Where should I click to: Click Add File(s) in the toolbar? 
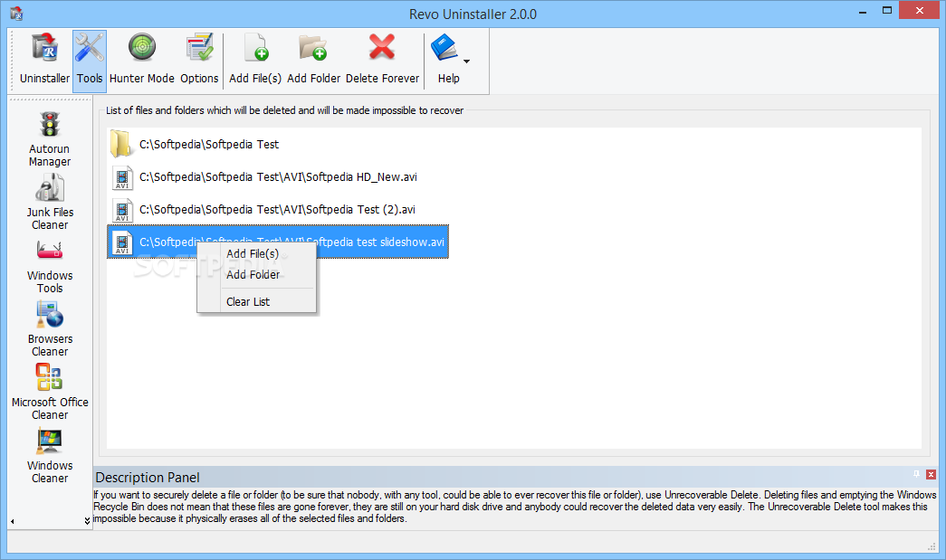[x=255, y=61]
